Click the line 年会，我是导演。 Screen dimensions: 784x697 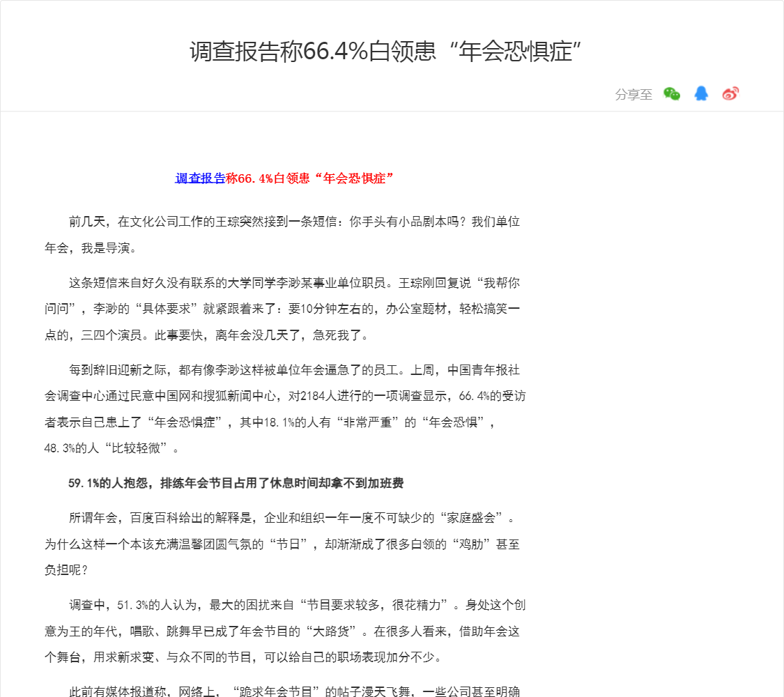[91, 248]
